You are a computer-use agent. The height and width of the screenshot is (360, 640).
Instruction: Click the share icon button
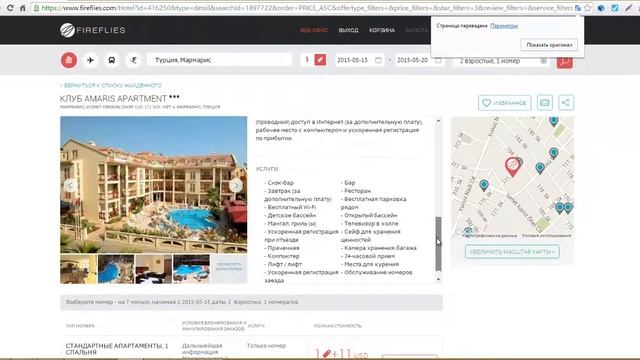tap(566, 103)
